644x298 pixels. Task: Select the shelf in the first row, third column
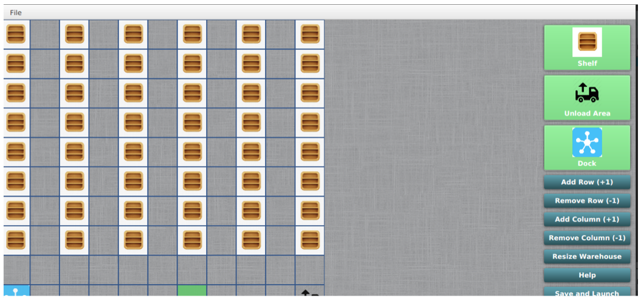(x=75, y=34)
